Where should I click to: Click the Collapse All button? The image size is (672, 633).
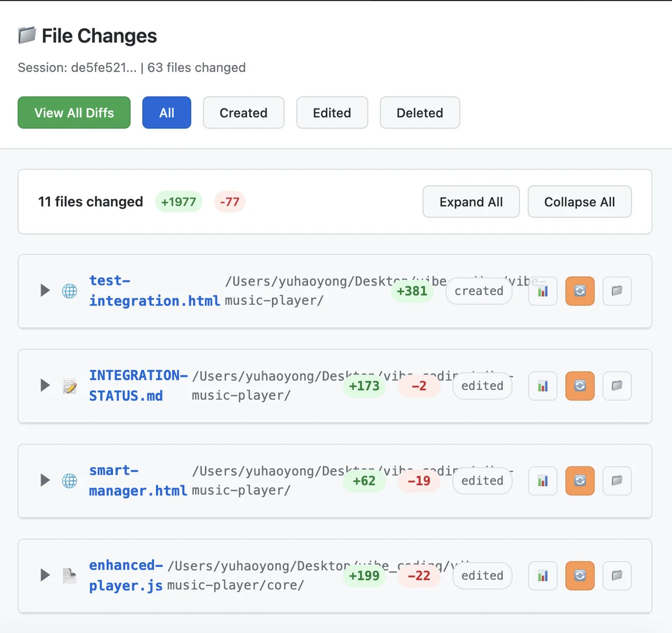pos(579,202)
